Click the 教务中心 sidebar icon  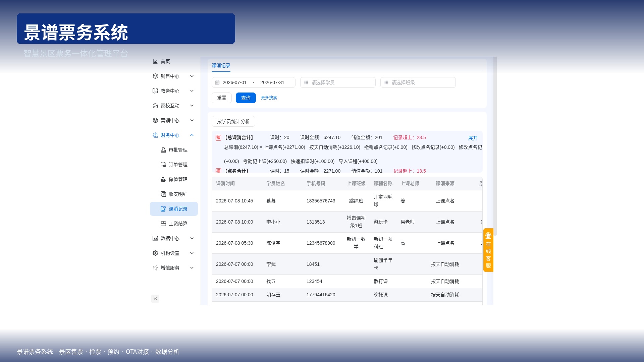point(155,91)
